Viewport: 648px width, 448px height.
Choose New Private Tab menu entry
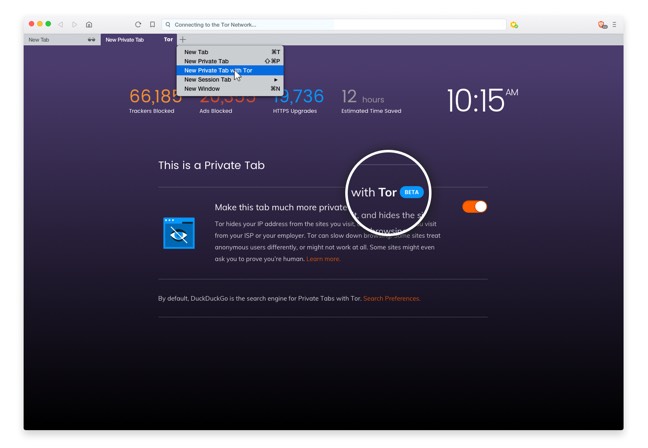pyautogui.click(x=230, y=61)
